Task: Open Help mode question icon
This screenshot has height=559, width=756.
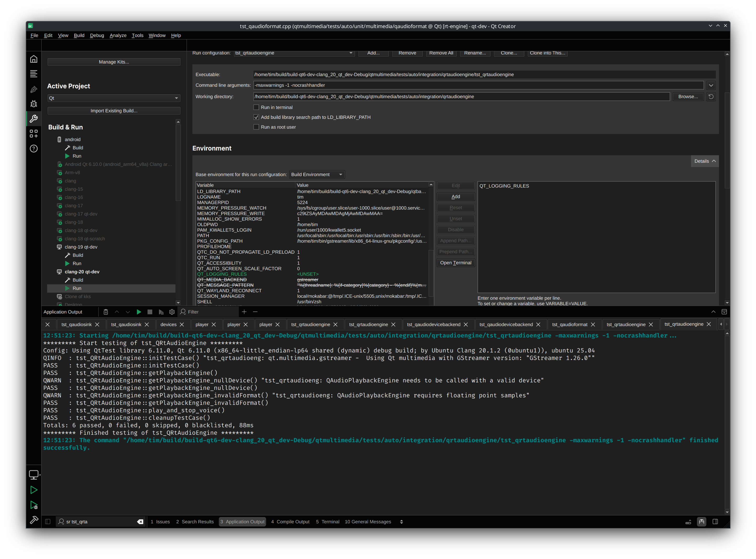Action: click(x=34, y=149)
